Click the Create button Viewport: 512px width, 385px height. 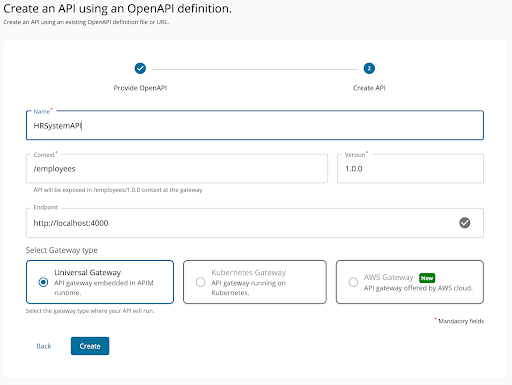pos(90,346)
